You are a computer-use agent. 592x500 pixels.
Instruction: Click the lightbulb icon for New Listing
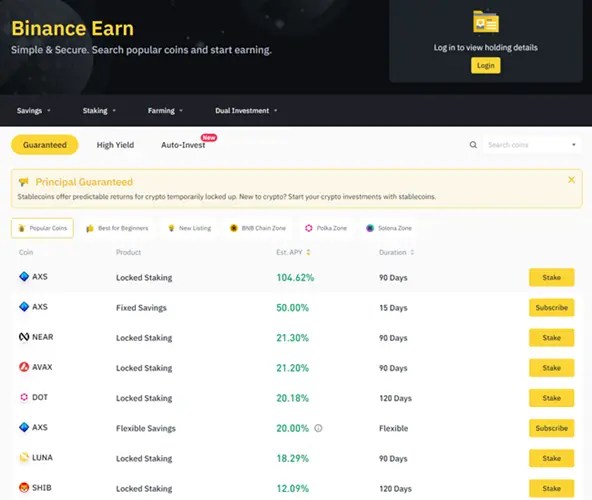[171, 228]
